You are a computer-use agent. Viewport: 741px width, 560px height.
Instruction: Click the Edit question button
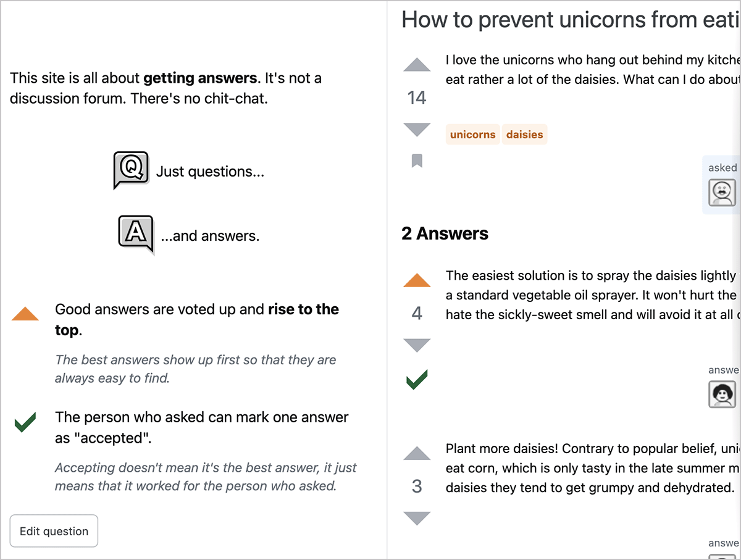[x=54, y=531]
